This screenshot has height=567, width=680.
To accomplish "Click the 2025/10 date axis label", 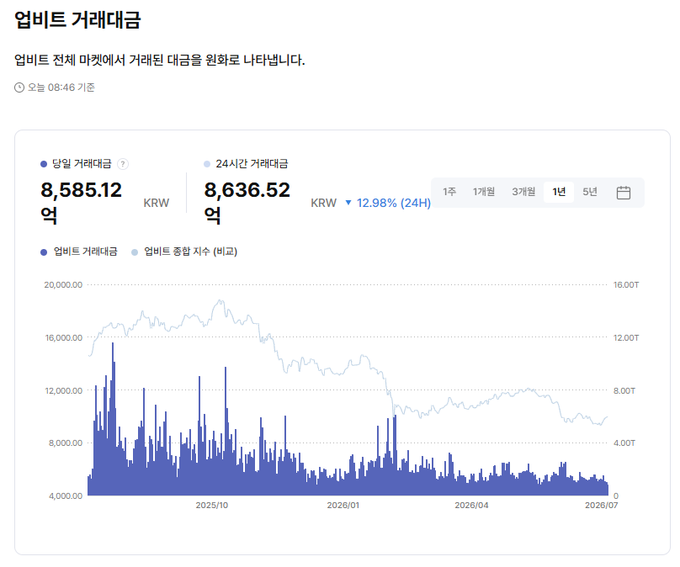I will (212, 505).
